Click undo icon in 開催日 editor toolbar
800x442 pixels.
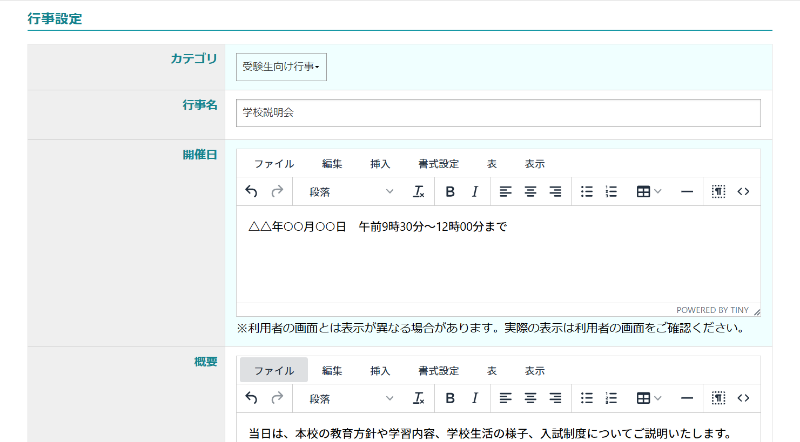[251, 192]
